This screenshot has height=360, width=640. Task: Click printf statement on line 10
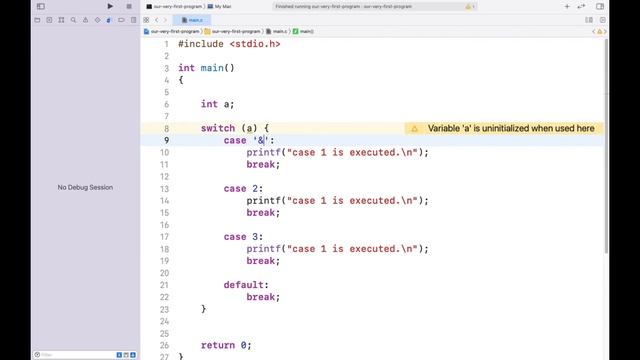pos(338,153)
